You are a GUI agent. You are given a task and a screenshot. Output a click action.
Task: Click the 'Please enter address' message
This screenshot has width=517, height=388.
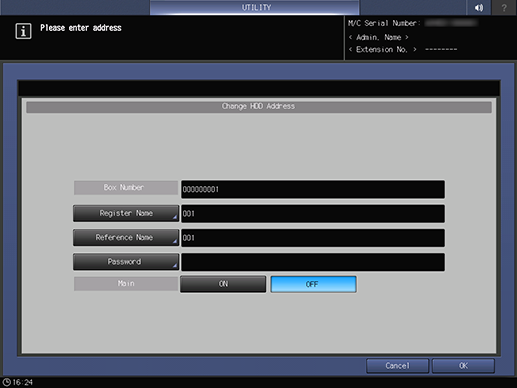[x=81, y=28]
